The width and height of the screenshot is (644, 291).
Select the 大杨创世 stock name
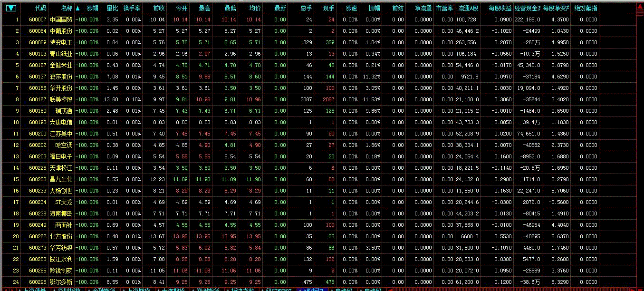61,191
